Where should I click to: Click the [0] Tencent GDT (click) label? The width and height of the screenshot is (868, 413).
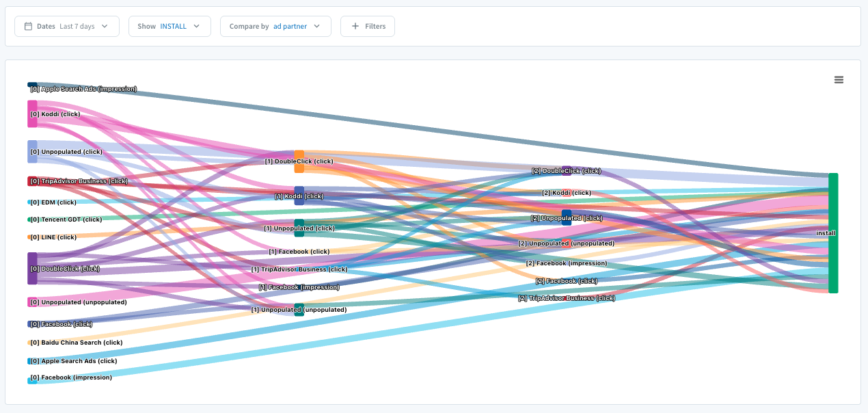pos(66,219)
